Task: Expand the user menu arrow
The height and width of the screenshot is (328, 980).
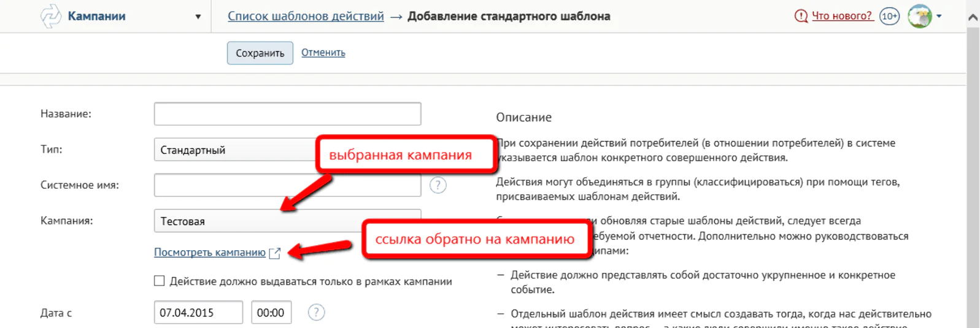Action: click(939, 16)
